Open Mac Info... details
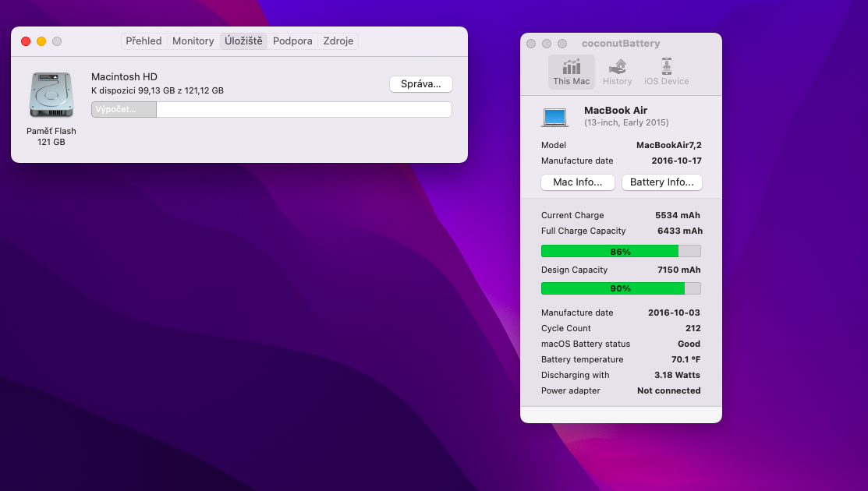Screen dimensions: 868x491 (577, 182)
